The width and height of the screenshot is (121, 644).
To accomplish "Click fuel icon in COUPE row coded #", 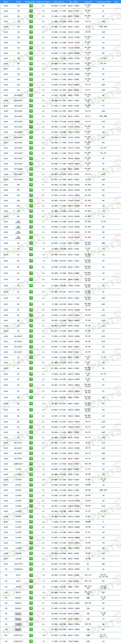I will click(31, 522).
